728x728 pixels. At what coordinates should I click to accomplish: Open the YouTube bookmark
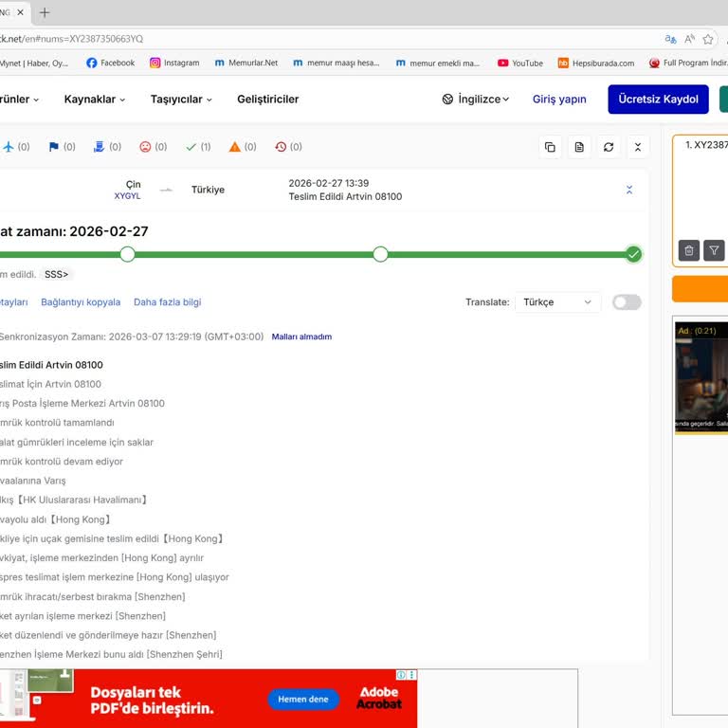coord(520,64)
